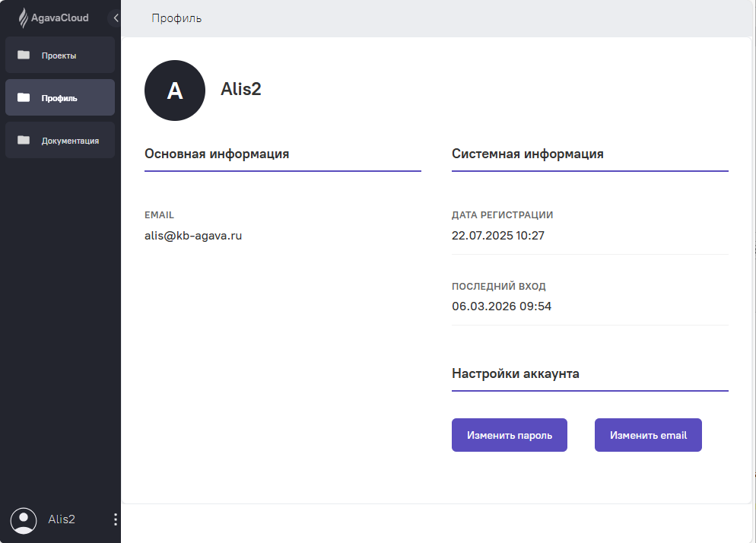Image resolution: width=756 pixels, height=543 pixels.
Task: Select the email address alis@kb-agava.ru
Action: point(193,236)
